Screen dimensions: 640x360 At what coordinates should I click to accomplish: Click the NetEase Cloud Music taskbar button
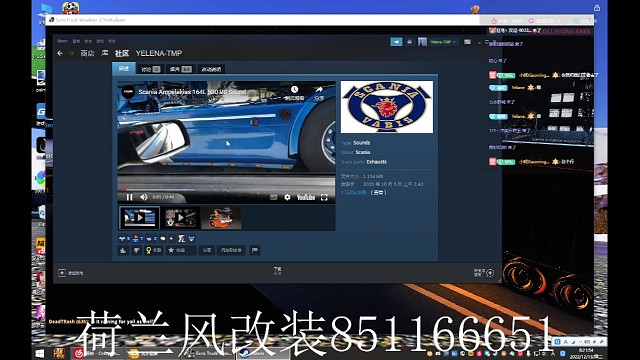[x=98, y=353]
